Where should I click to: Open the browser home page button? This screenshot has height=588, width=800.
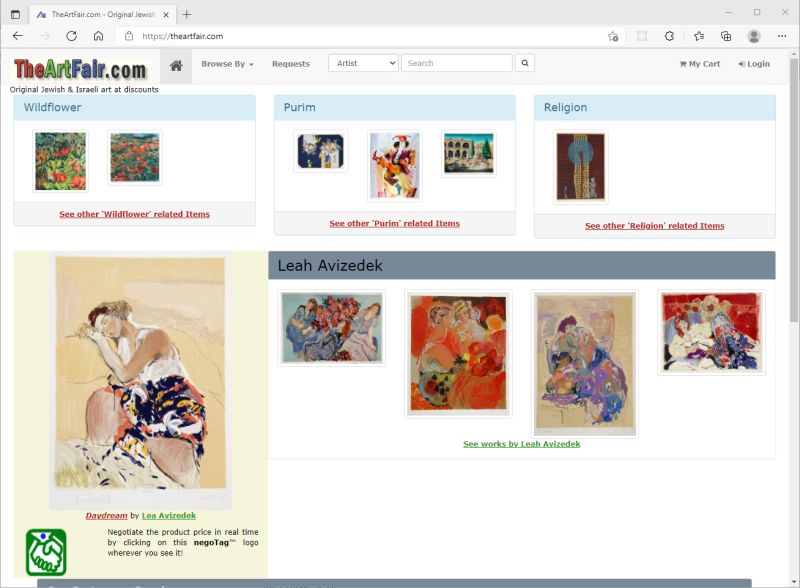click(x=98, y=36)
